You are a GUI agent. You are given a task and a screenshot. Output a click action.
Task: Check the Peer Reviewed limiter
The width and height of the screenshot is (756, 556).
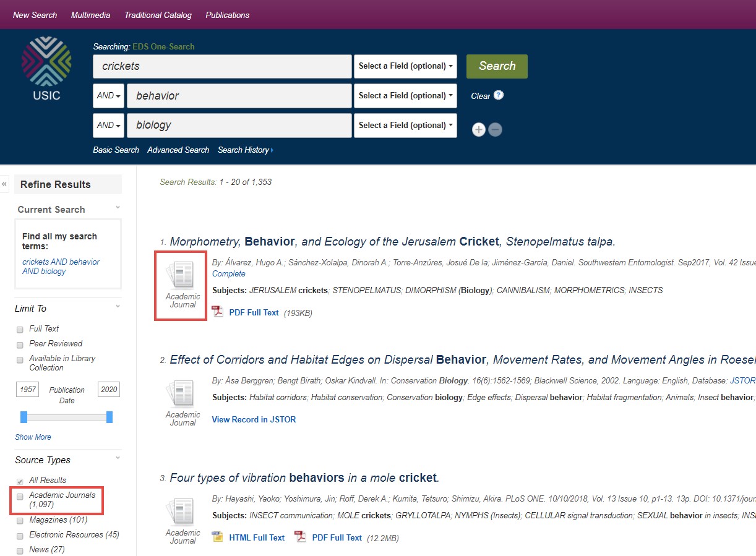(20, 344)
